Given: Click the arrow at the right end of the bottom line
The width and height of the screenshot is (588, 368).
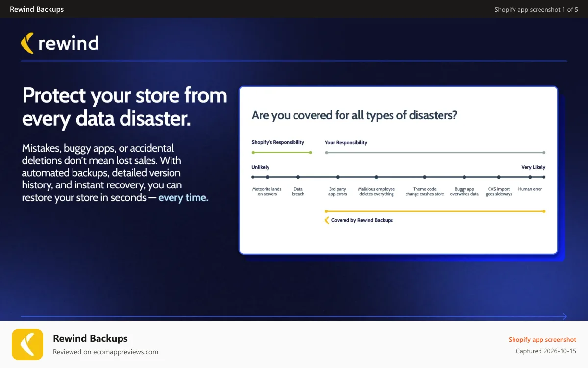Looking at the screenshot, I should 564,316.
